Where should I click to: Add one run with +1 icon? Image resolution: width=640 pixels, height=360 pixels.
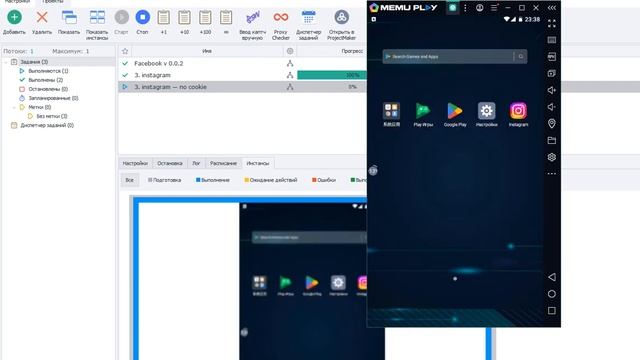(164, 18)
